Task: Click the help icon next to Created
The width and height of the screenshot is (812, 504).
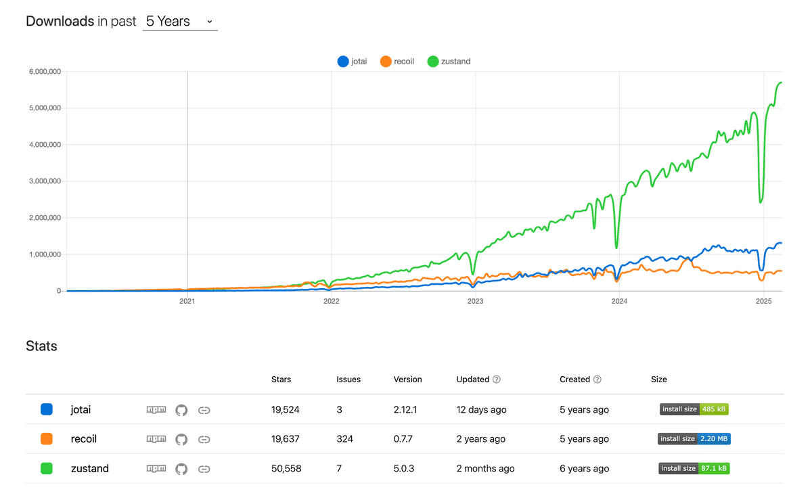Action: (x=597, y=380)
